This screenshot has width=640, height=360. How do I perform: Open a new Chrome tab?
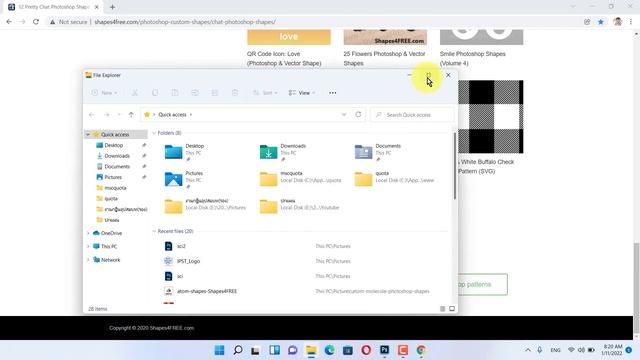click(112, 7)
